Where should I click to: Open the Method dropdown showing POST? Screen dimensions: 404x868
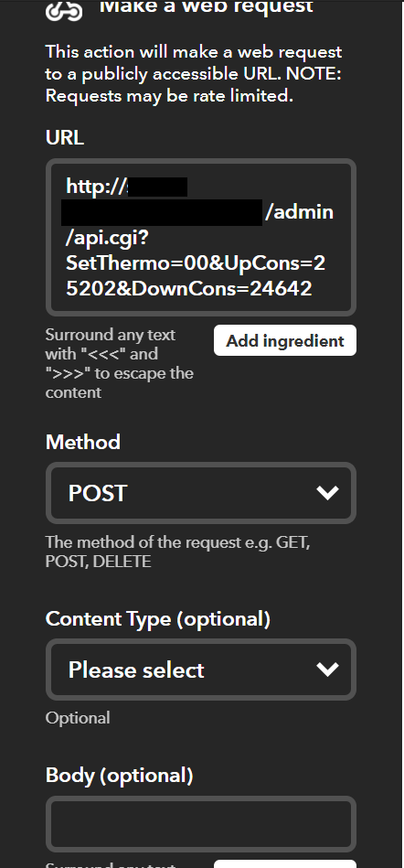(x=201, y=493)
